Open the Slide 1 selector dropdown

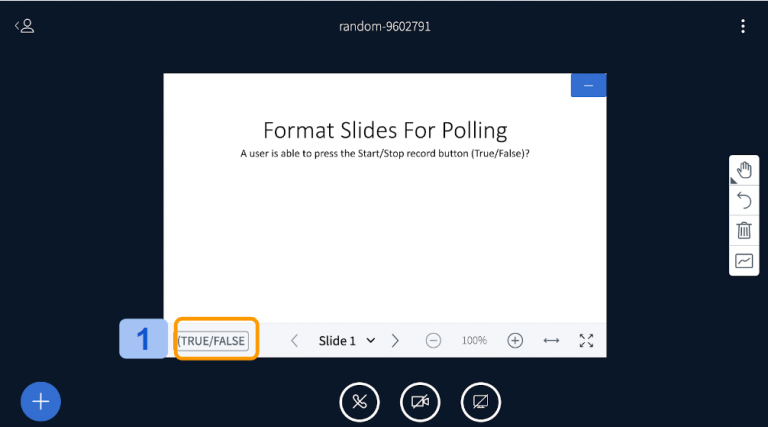[x=346, y=341]
